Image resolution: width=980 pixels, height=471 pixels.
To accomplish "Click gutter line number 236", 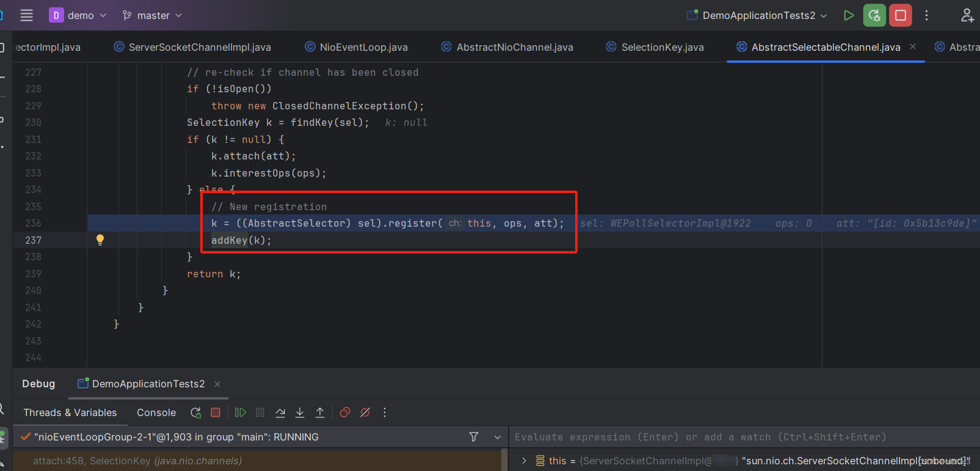I will pos(33,223).
